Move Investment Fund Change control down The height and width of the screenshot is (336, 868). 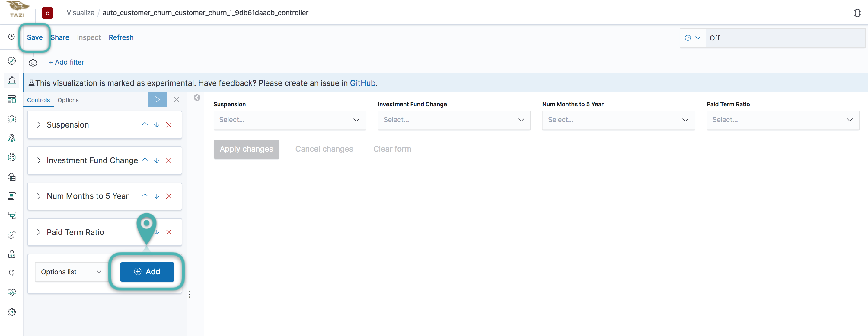[157, 160]
